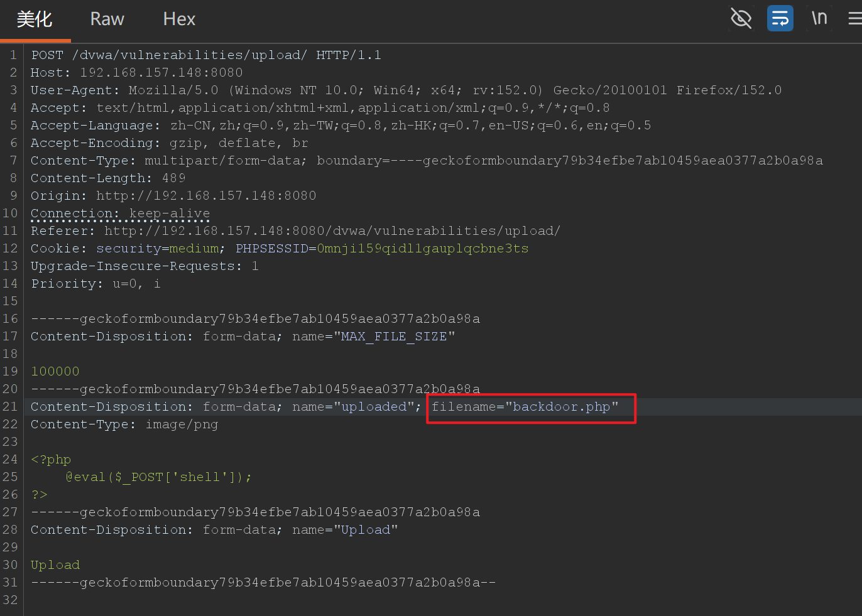Switch to the Raw tab
862x616 pixels.
tap(107, 19)
